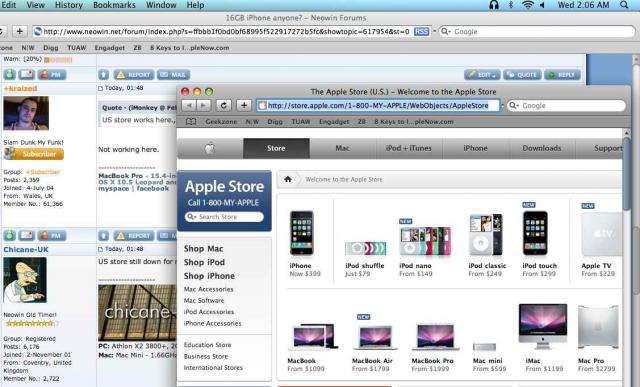Click the iPod classic product image
This screenshot has width=640, height=387.
click(486, 235)
